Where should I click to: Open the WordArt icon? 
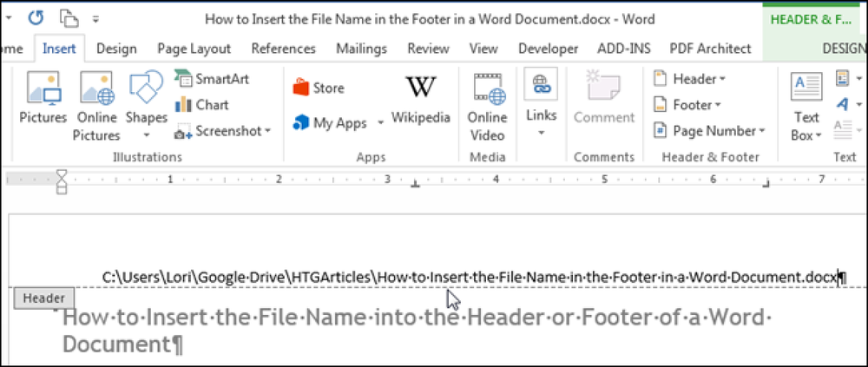click(842, 104)
